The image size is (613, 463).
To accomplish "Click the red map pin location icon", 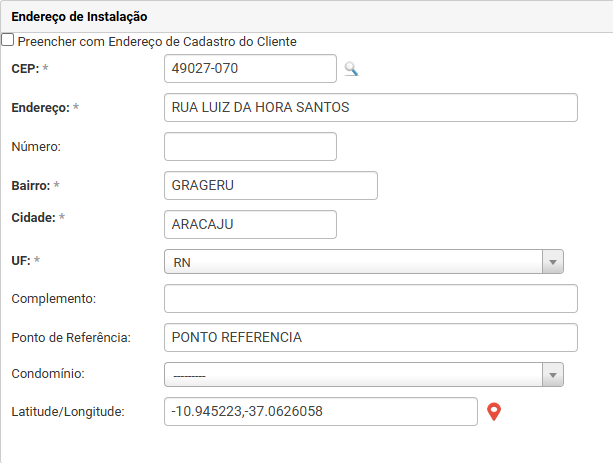I will tap(493, 412).
